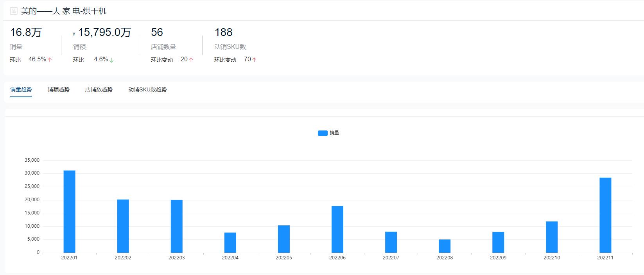This screenshot has width=644, height=275.
Task: Click the 202206 x-axis label
Action: click(x=337, y=258)
